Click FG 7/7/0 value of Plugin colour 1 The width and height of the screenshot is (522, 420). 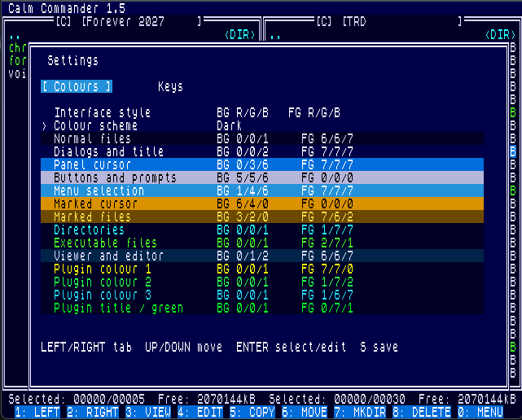pos(327,269)
